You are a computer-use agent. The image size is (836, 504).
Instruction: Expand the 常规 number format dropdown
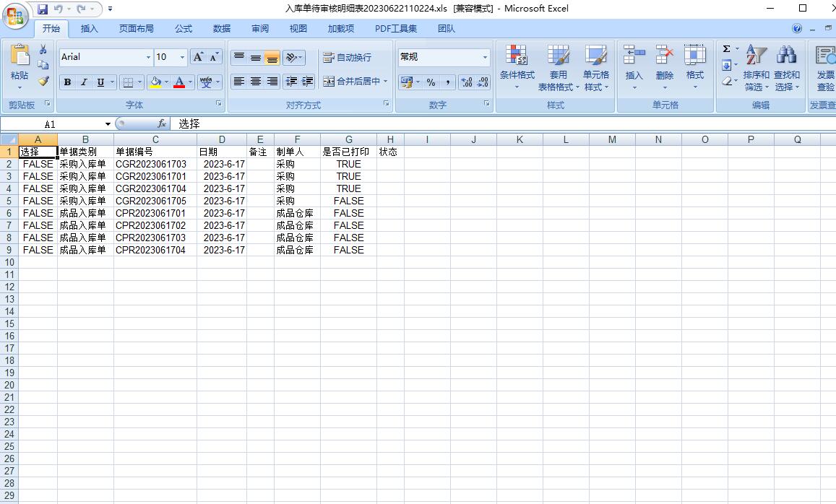coord(485,57)
